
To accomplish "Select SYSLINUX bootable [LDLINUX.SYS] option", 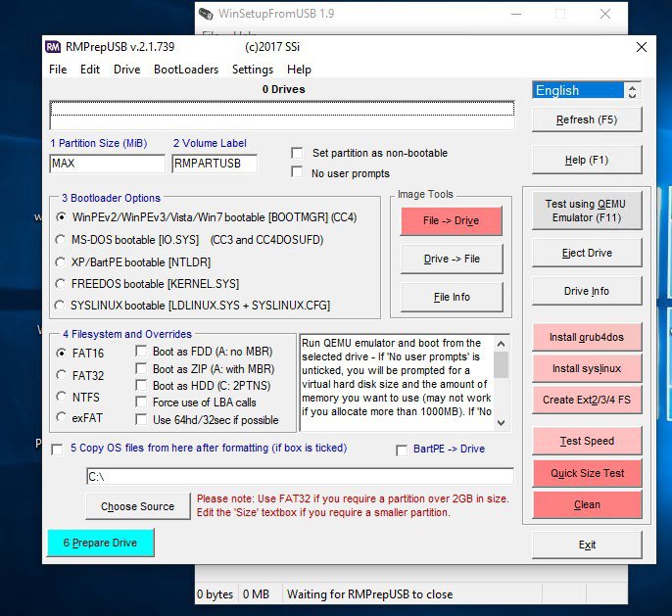I will (x=60, y=306).
